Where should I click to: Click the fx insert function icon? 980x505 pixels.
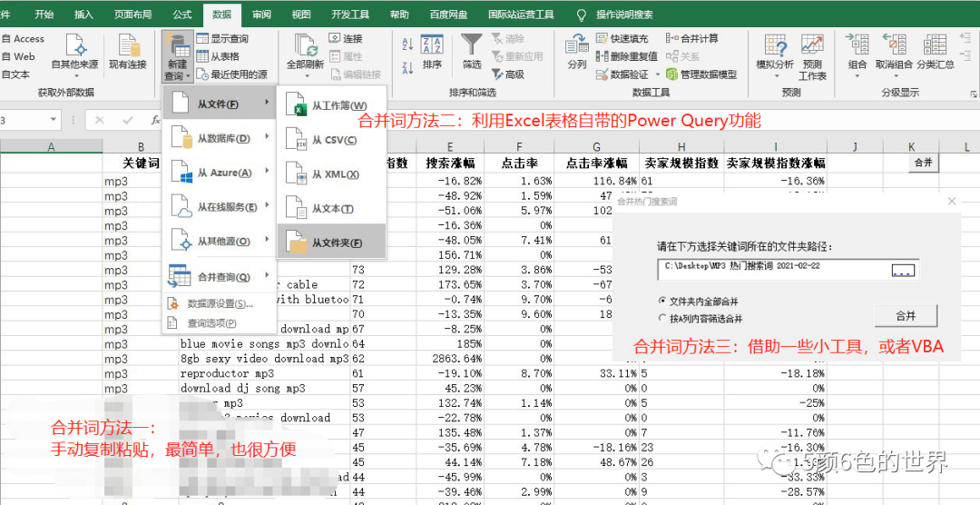pos(156,120)
